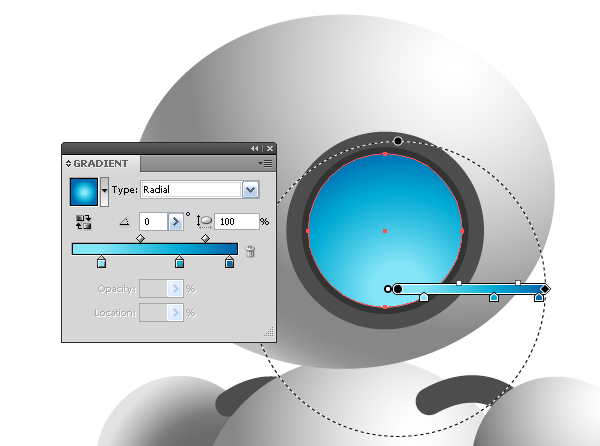
Task: Select the light cyan gradient stop
Action: [x=101, y=262]
